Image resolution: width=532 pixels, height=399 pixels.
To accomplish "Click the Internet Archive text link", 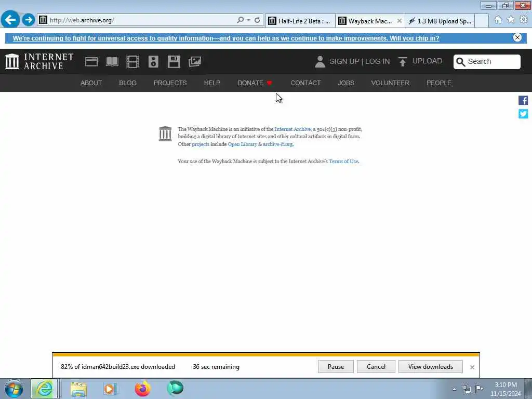I will 293,129.
